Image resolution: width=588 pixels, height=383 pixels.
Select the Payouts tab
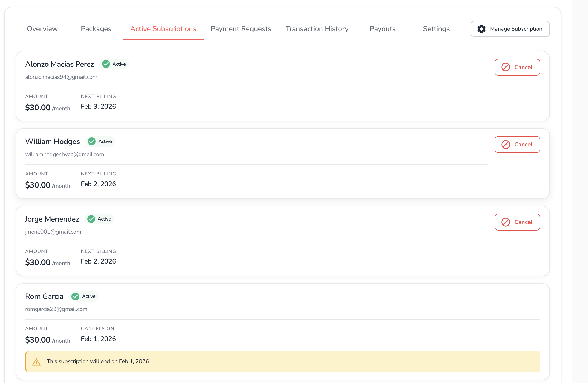(382, 29)
